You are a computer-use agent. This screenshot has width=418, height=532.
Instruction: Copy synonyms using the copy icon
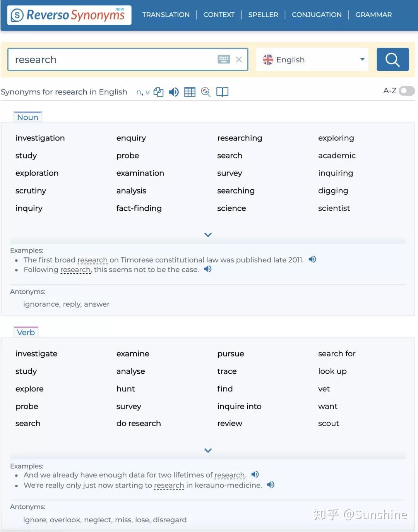(158, 92)
